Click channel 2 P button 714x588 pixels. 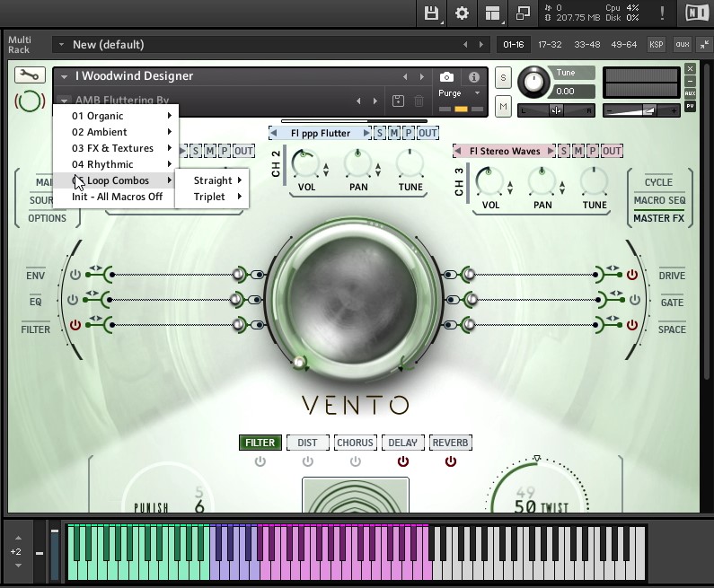(409, 133)
